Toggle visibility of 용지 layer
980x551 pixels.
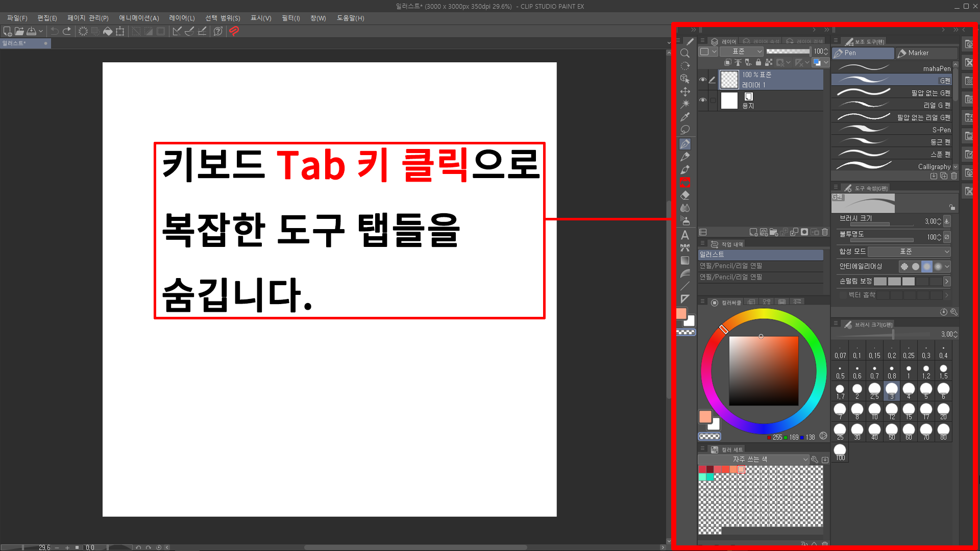point(703,100)
